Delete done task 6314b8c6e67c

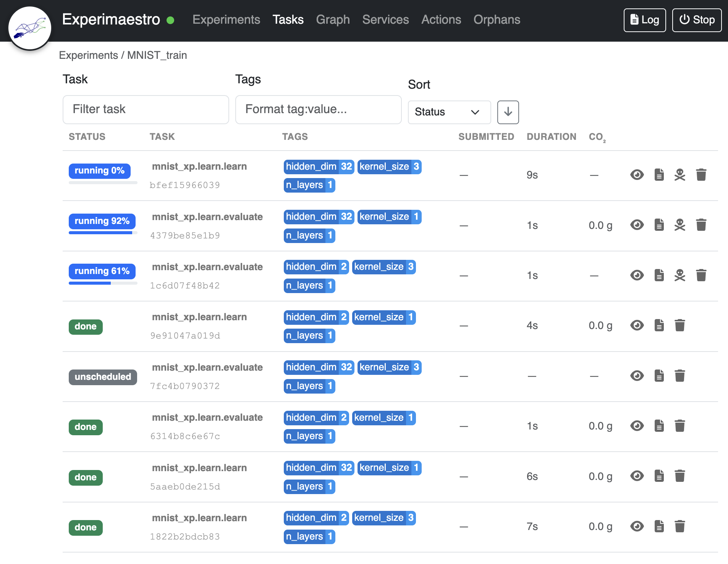click(x=679, y=426)
